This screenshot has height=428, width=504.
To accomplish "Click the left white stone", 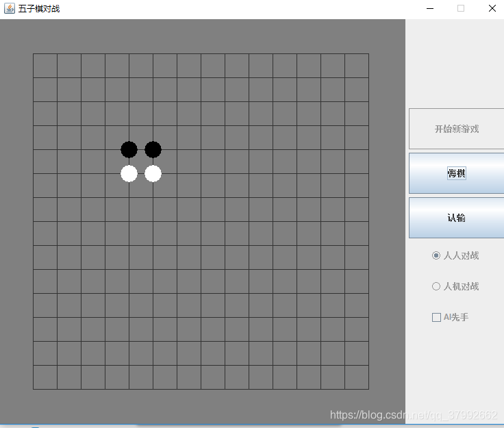I will (129, 173).
